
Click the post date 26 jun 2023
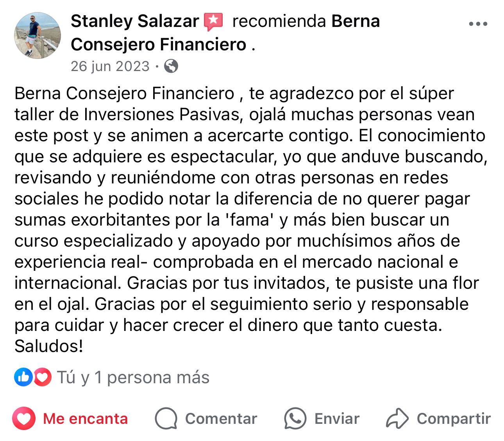[x=110, y=66]
